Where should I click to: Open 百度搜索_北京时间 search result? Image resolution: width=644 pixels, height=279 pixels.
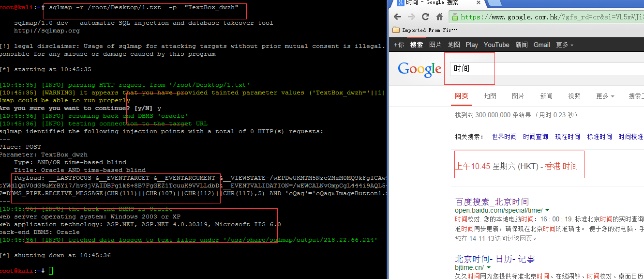[492, 201]
